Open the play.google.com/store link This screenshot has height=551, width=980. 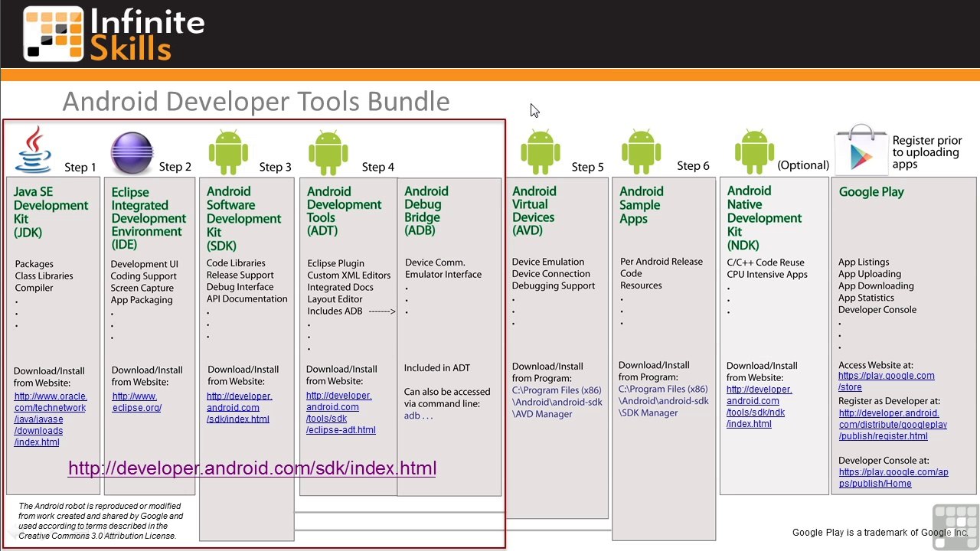tap(887, 381)
